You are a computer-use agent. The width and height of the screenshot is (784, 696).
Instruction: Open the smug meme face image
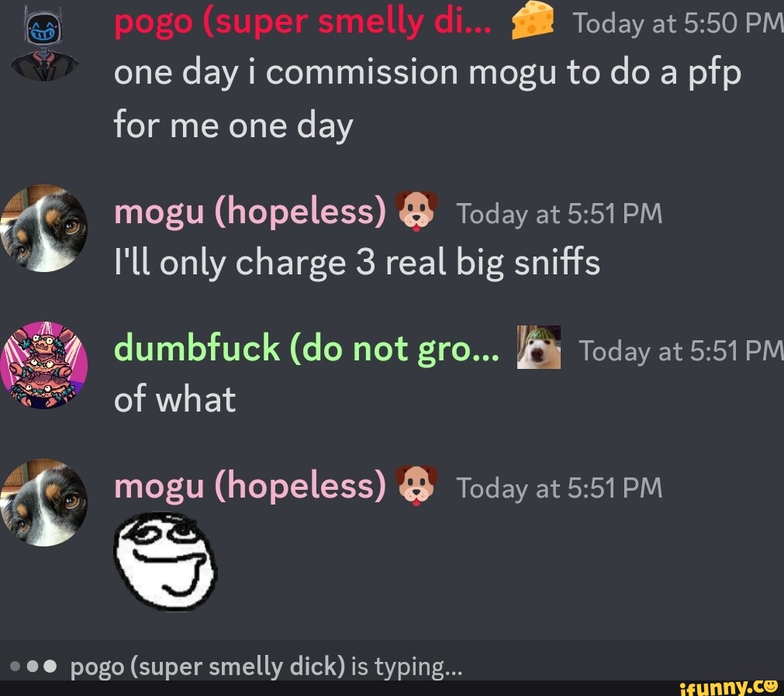coord(165,562)
